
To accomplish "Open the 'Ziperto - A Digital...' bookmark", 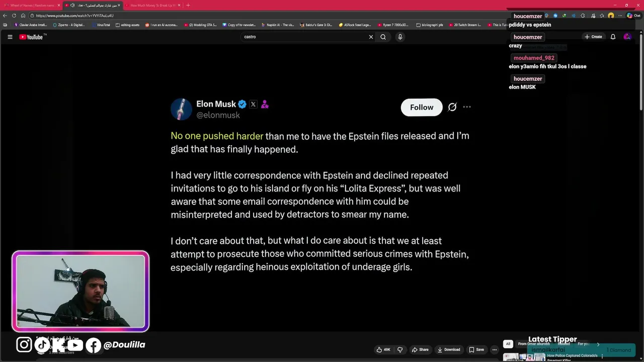I will (x=69, y=25).
